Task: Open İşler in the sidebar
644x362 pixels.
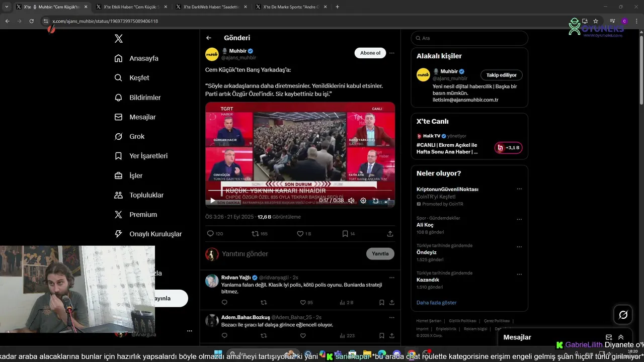Action: (x=128, y=175)
